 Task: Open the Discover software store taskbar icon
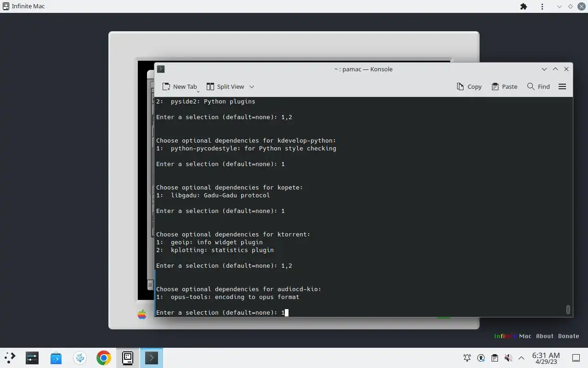point(56,358)
